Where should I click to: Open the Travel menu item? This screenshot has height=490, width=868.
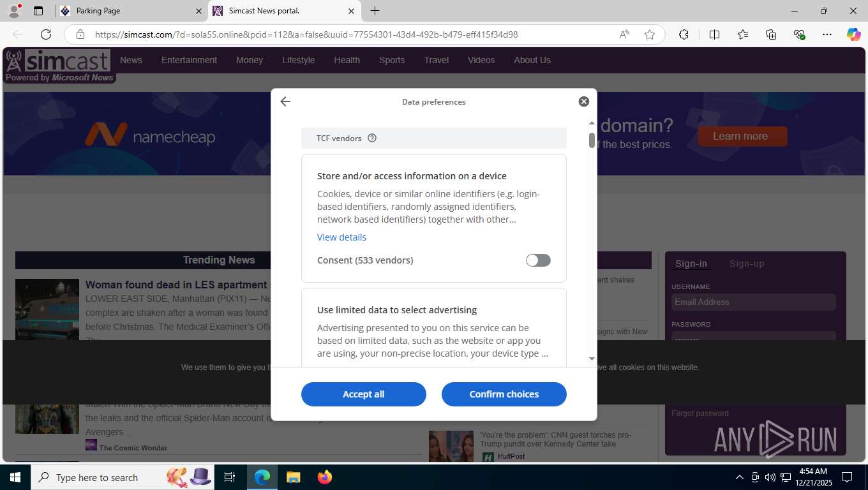click(x=437, y=60)
